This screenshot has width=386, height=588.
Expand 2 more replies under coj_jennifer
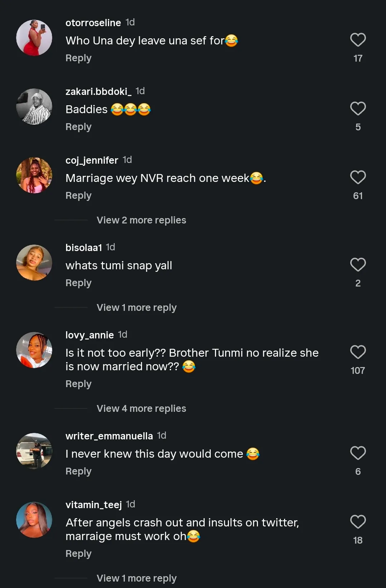(141, 220)
